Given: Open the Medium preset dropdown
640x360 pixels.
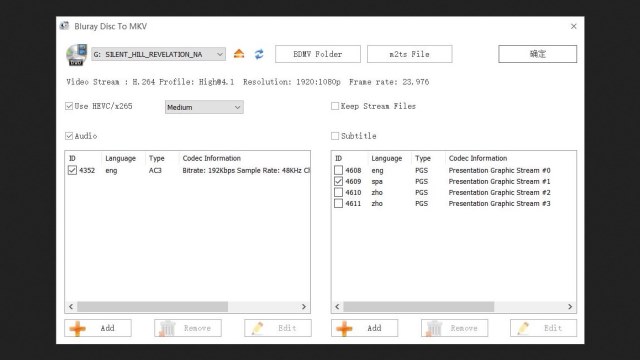Looking at the screenshot, I should point(204,107).
